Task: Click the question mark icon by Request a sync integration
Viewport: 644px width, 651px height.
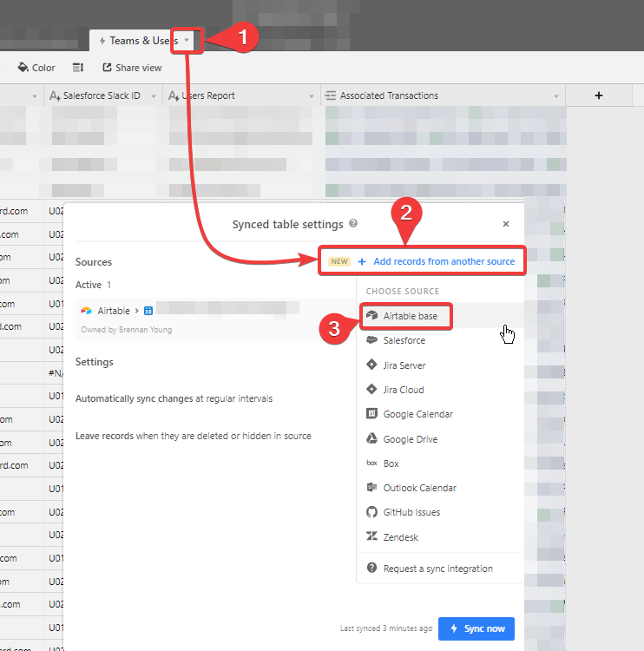Action: 371,568
